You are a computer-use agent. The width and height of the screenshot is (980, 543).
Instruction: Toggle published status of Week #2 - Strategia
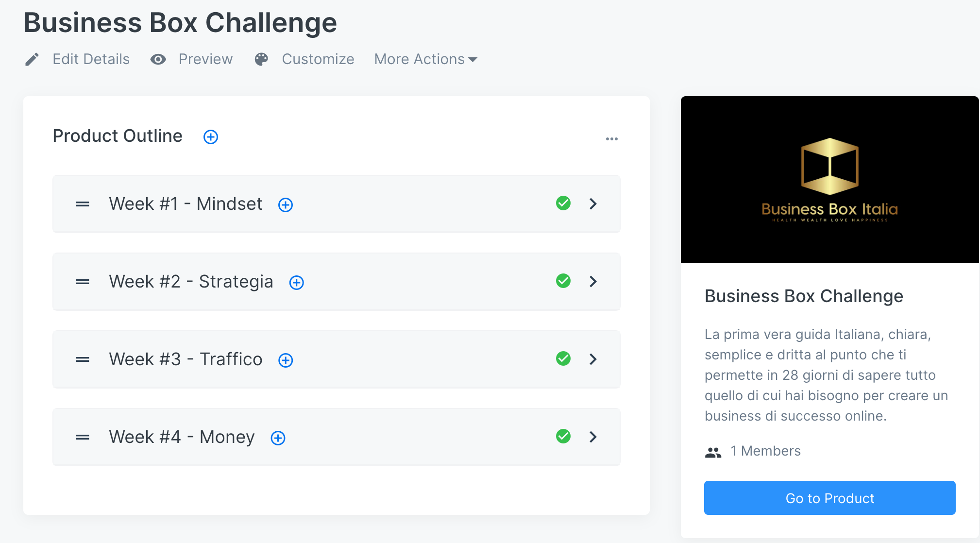coord(563,281)
